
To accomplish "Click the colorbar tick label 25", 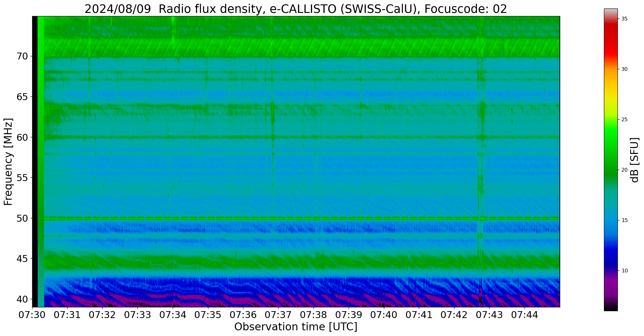I will (624, 120).
